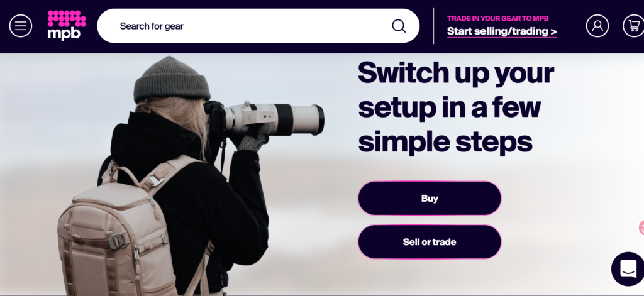Open the live chat widget
The height and width of the screenshot is (296, 644).
(x=628, y=269)
